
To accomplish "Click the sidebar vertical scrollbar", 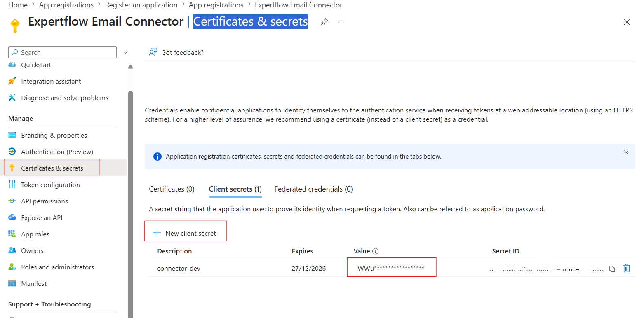I will 131,204.
